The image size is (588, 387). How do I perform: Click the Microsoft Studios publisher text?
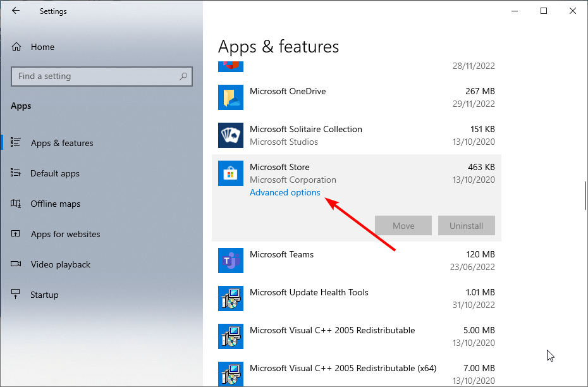click(284, 142)
